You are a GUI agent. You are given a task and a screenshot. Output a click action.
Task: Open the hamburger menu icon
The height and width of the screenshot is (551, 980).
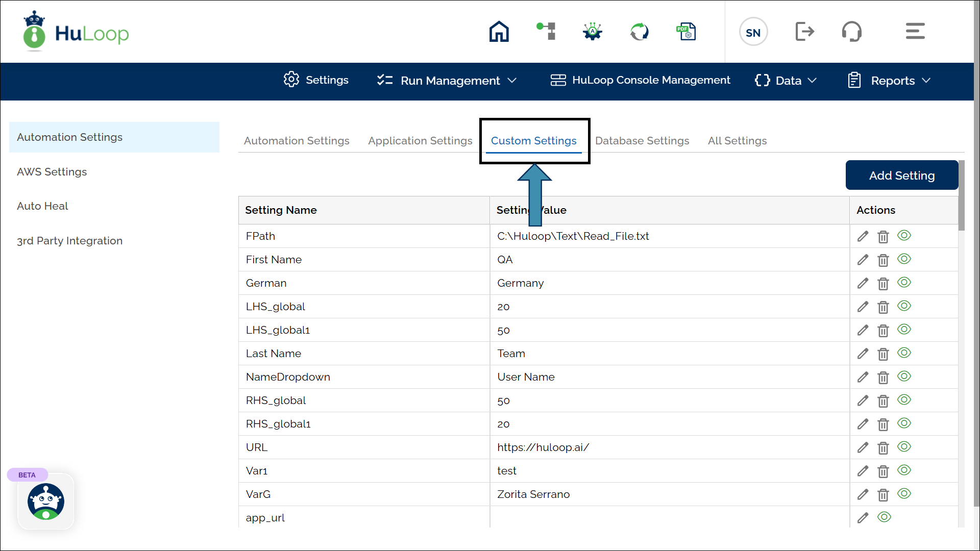915,32
